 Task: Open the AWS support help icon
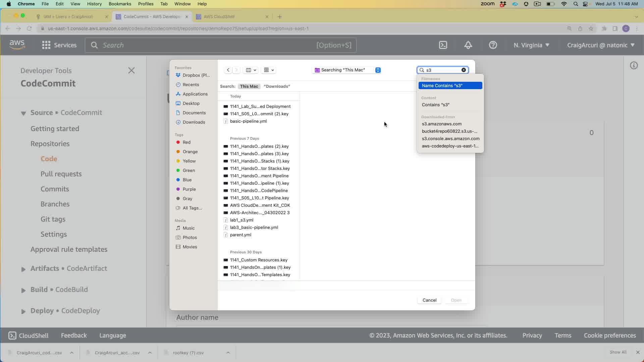click(493, 45)
